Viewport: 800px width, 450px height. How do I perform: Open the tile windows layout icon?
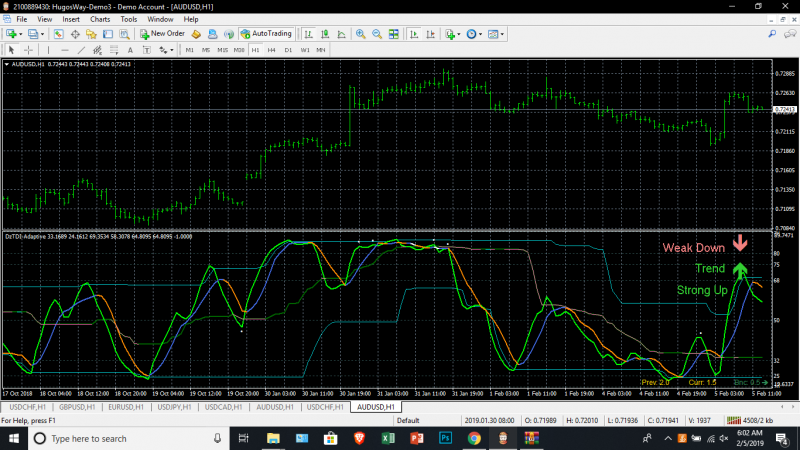pos(394,34)
